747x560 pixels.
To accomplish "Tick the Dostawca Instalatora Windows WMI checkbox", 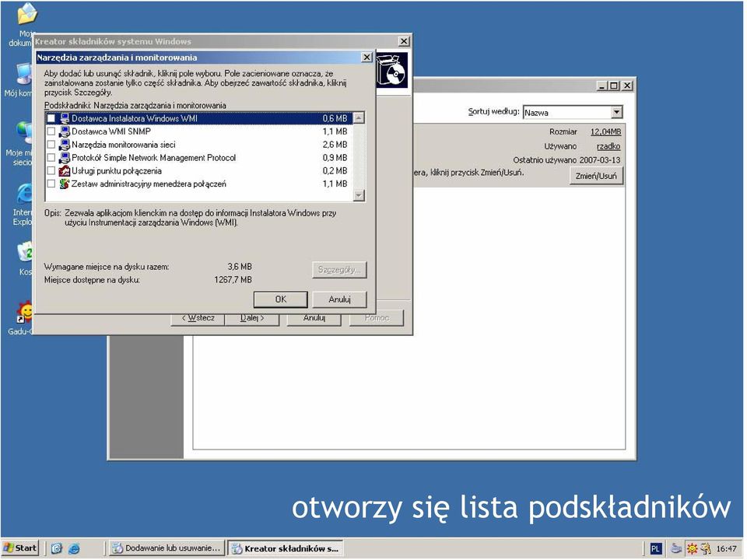I will tap(51, 118).
